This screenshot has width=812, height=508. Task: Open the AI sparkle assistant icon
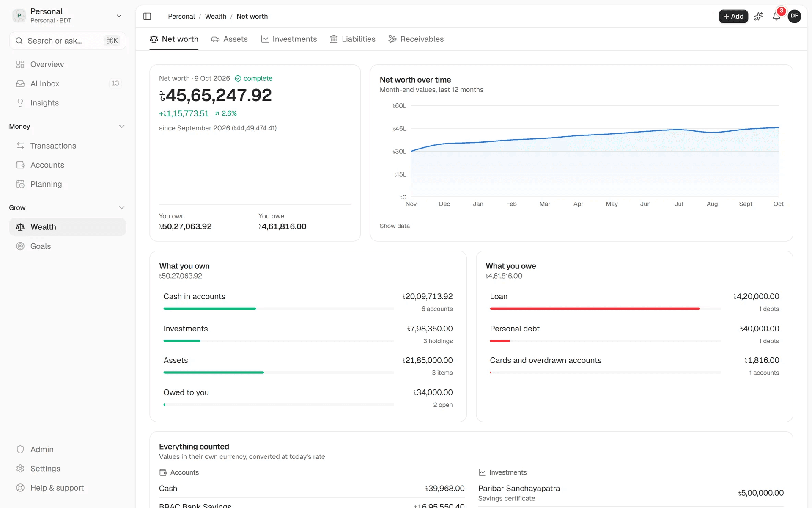click(x=758, y=17)
